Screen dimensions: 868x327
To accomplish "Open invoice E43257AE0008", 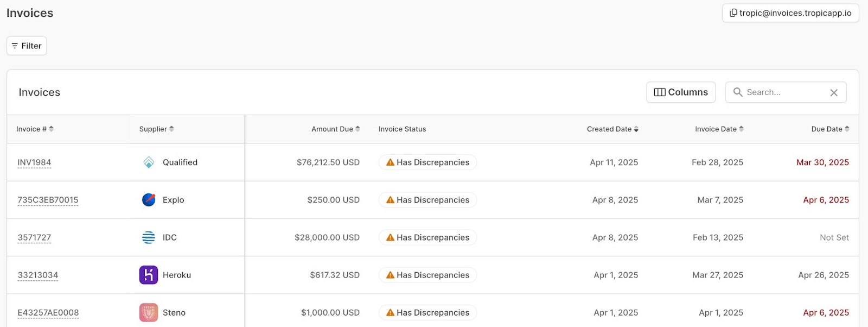I will pos(48,312).
